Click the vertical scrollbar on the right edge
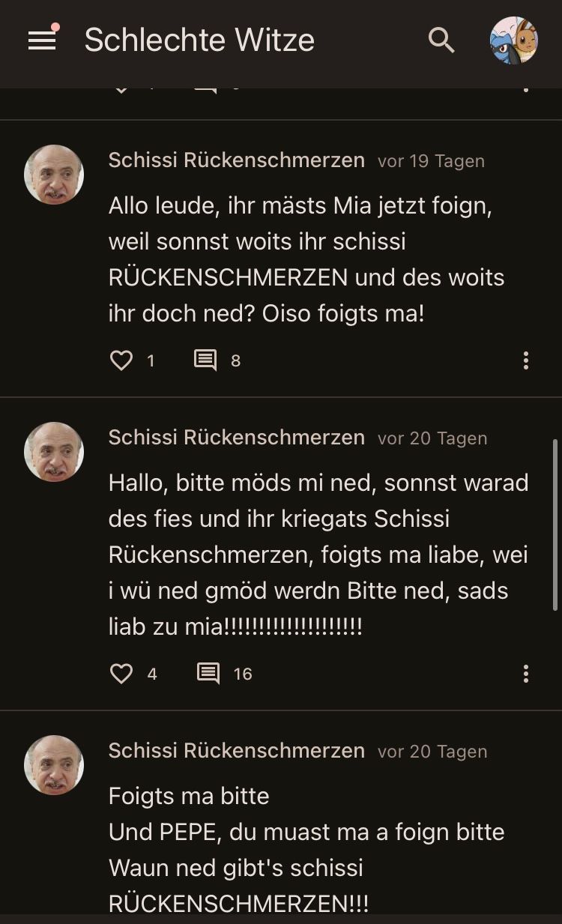 click(555, 525)
